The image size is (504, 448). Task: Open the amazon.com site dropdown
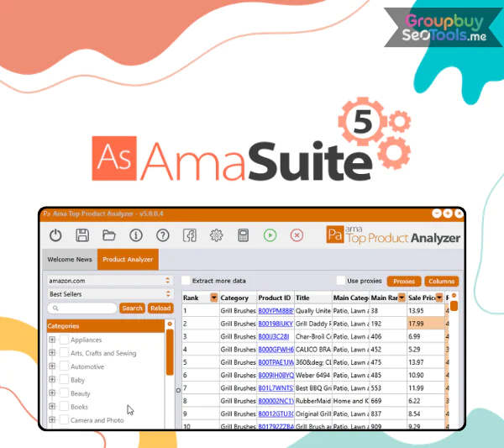[110, 281]
